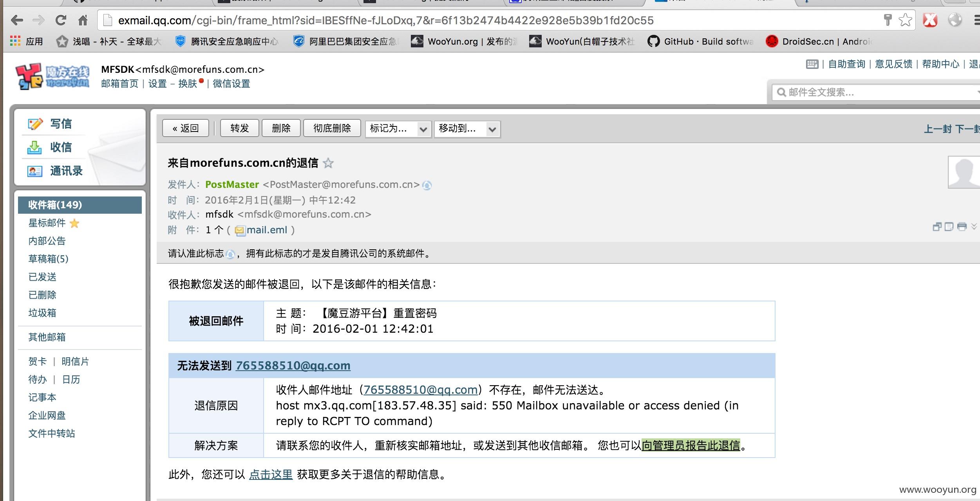Open 企业网盘
This screenshot has height=501, width=980.
point(47,415)
